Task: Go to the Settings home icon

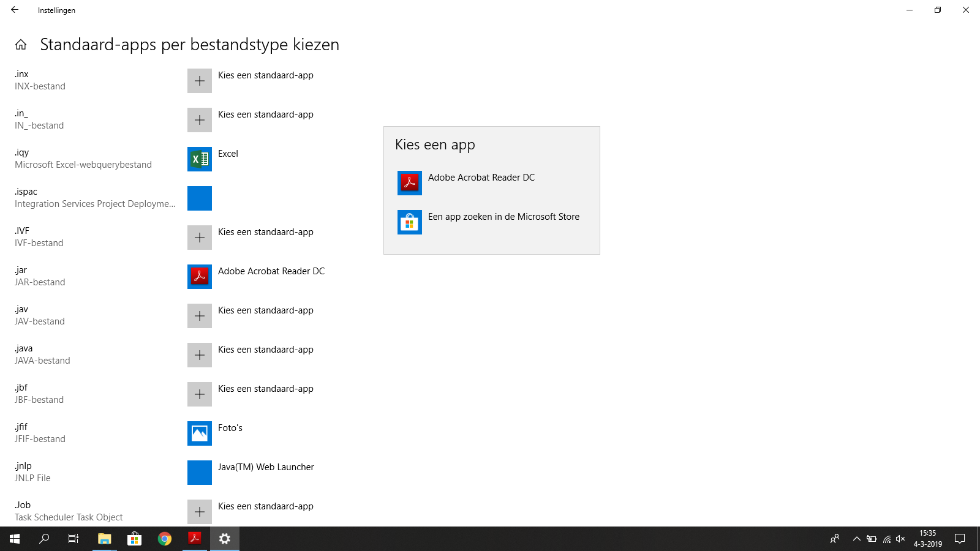Action: tap(21, 45)
